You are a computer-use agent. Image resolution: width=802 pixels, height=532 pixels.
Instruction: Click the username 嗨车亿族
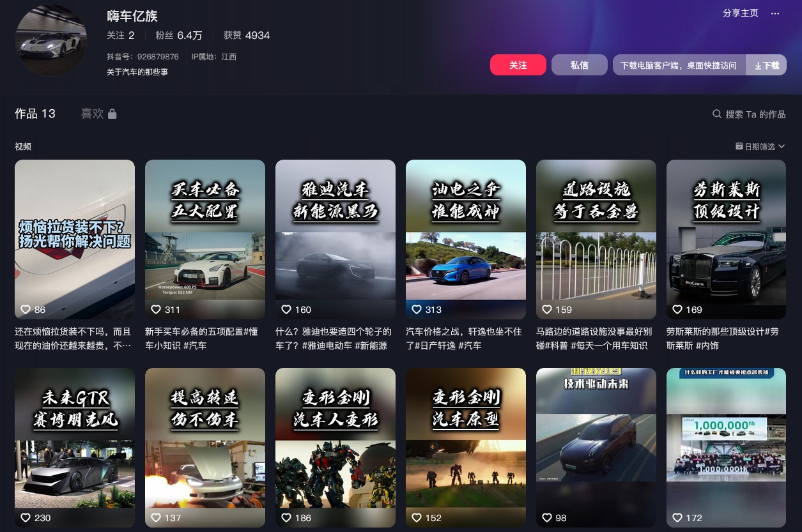(132, 16)
